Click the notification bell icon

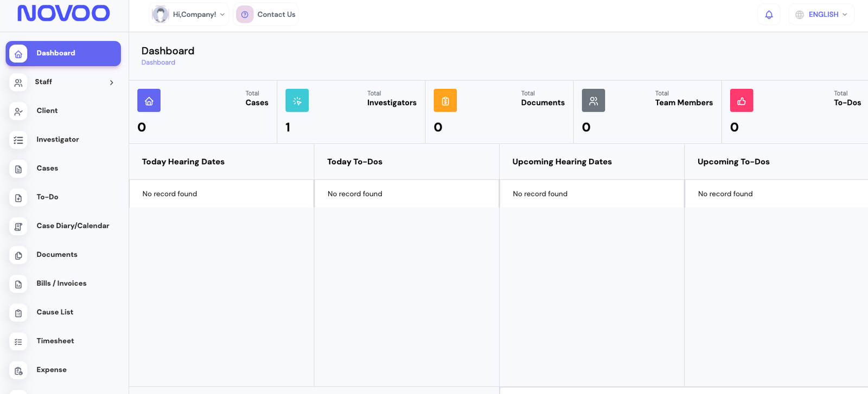point(769,15)
